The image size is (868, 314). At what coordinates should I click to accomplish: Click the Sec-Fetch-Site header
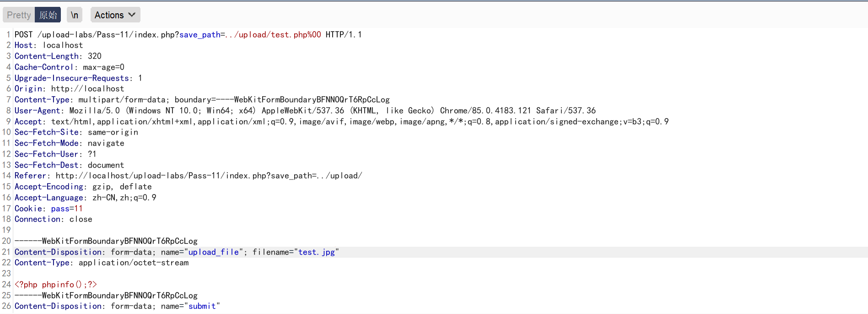[76, 132]
